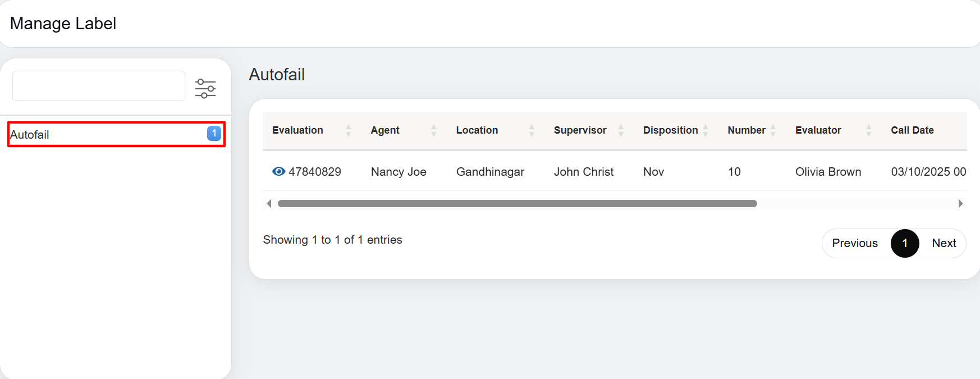Go to the Previous page
This screenshot has height=379, width=980.
(854, 243)
